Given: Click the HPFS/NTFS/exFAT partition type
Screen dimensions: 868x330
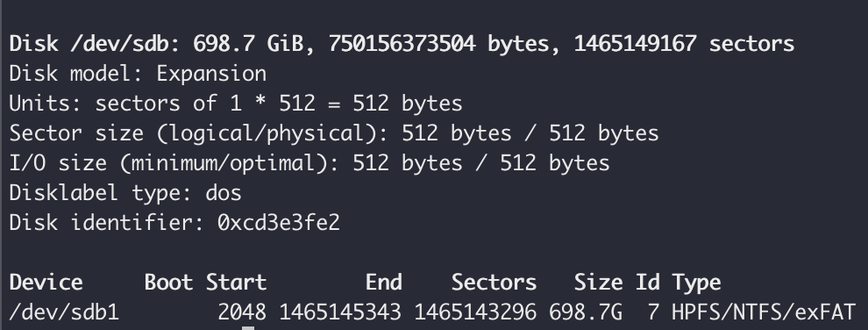Looking at the screenshot, I should pyautogui.click(x=764, y=312).
